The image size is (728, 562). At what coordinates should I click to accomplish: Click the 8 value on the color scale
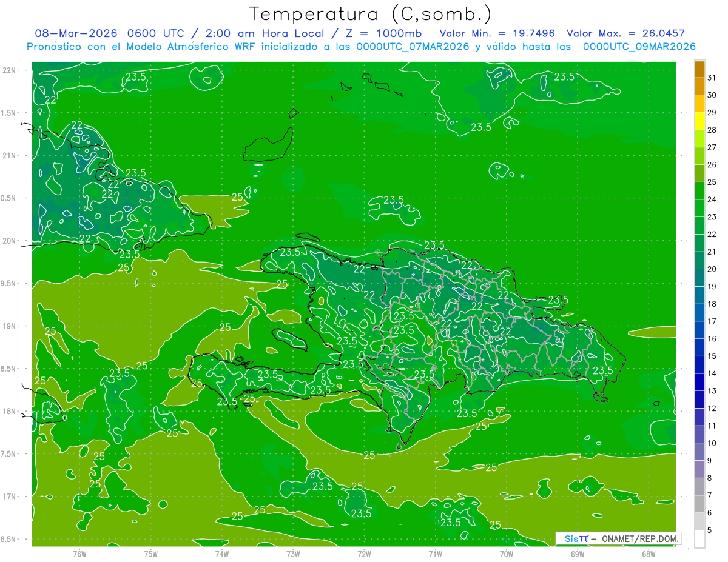coord(710,478)
